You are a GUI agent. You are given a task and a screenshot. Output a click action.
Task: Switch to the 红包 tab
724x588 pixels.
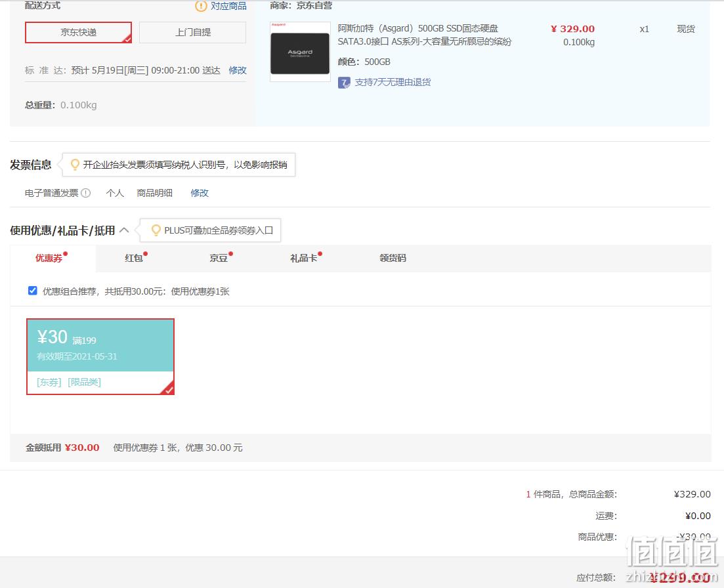(133, 258)
